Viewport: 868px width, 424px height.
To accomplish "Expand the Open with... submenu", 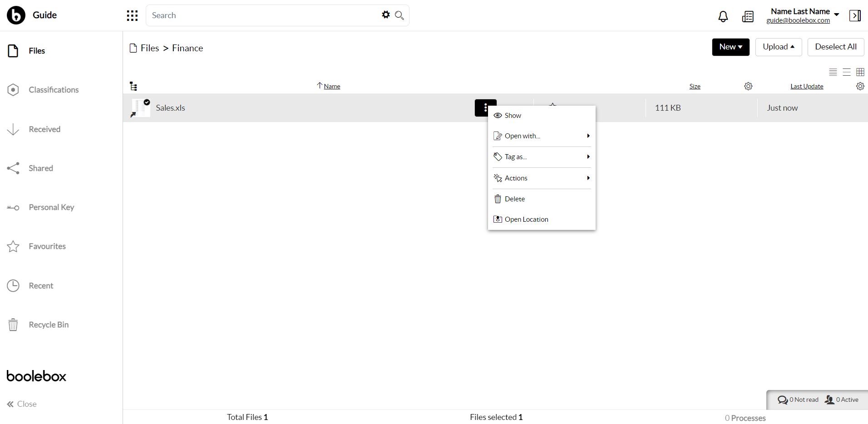I will pos(542,136).
